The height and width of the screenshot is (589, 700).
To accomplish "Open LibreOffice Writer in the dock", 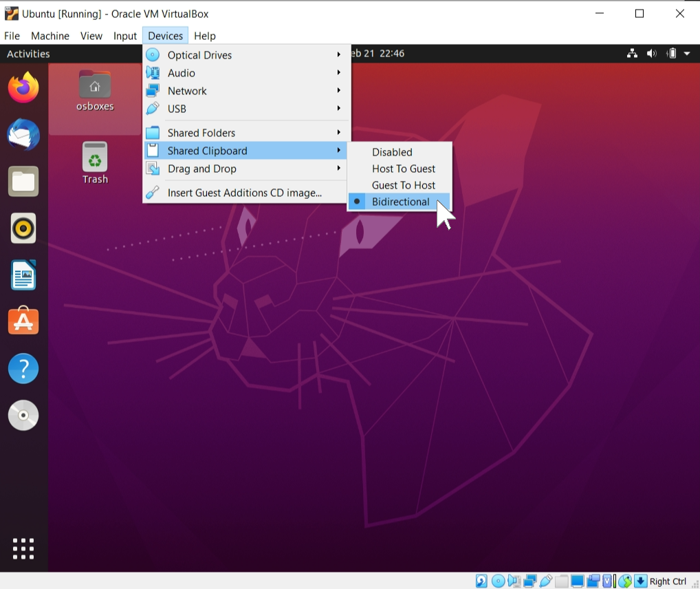I will [x=23, y=275].
